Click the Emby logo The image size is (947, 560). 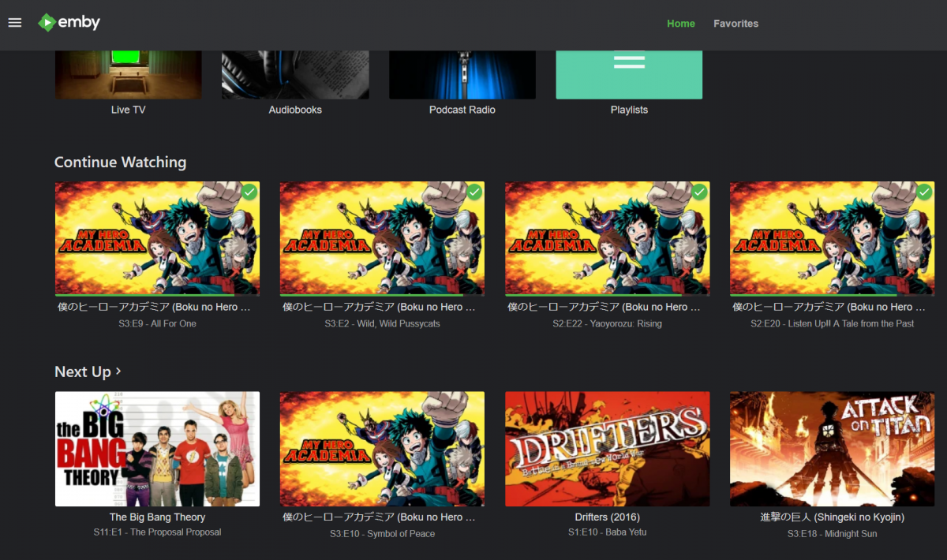pos(69,23)
